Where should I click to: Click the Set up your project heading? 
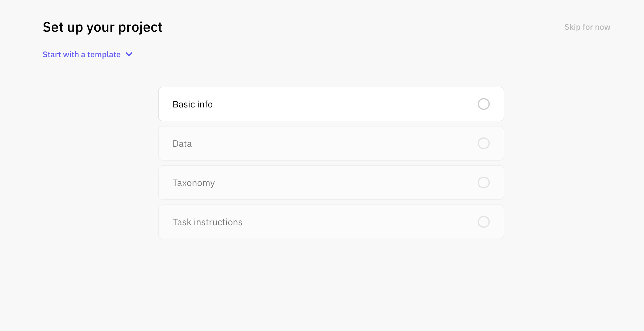[102, 27]
